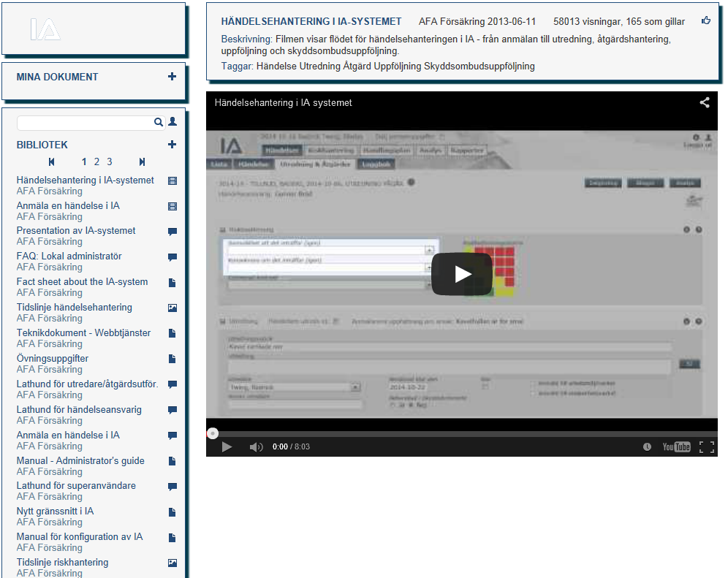The width and height of the screenshot is (728, 578).
Task: Open FAQ: Lokal administratör
Action: click(x=69, y=256)
